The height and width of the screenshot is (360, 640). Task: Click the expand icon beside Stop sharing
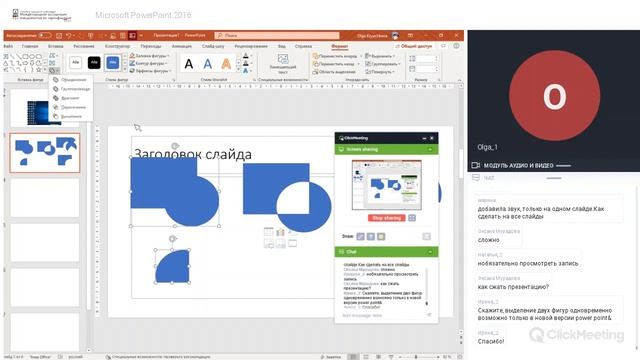[x=412, y=218]
